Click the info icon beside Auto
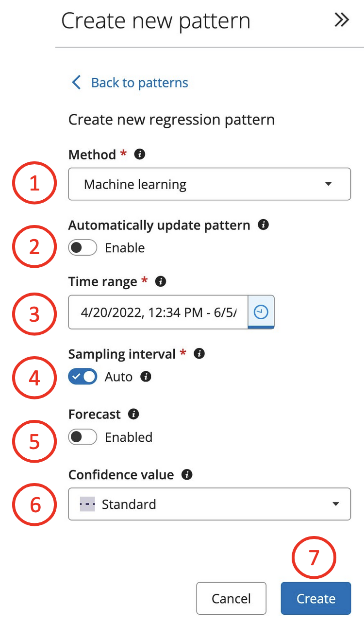364x624 pixels. pyautogui.click(x=145, y=377)
